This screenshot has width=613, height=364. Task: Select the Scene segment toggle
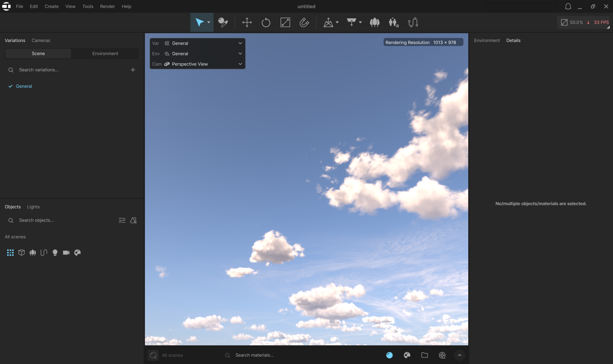pyautogui.click(x=38, y=53)
